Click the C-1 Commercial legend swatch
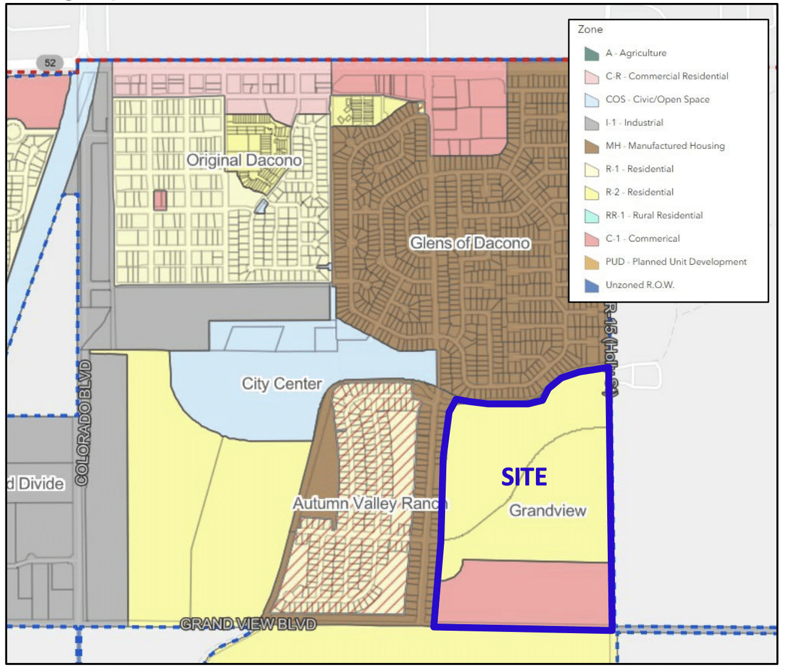The image size is (786, 672). pyautogui.click(x=592, y=239)
